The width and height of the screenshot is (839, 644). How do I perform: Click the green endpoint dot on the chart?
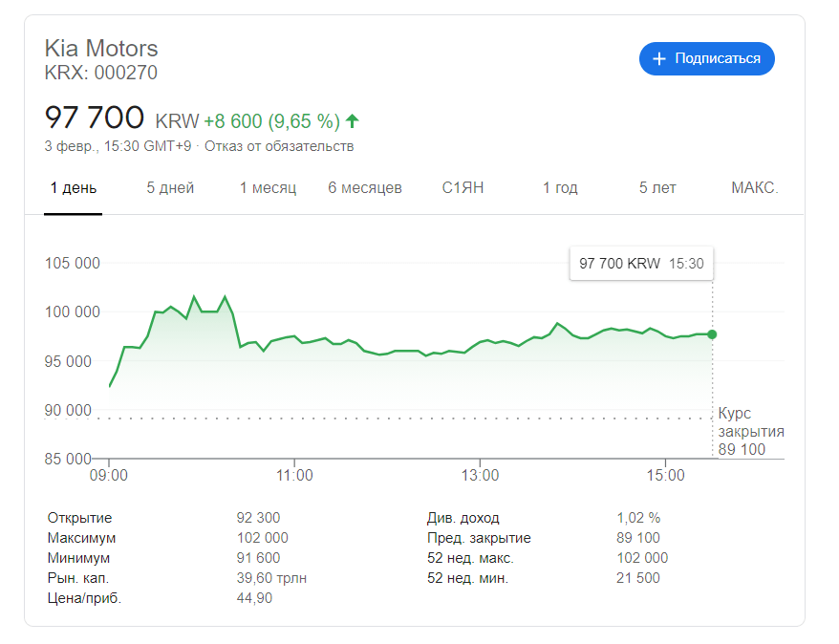coord(712,334)
